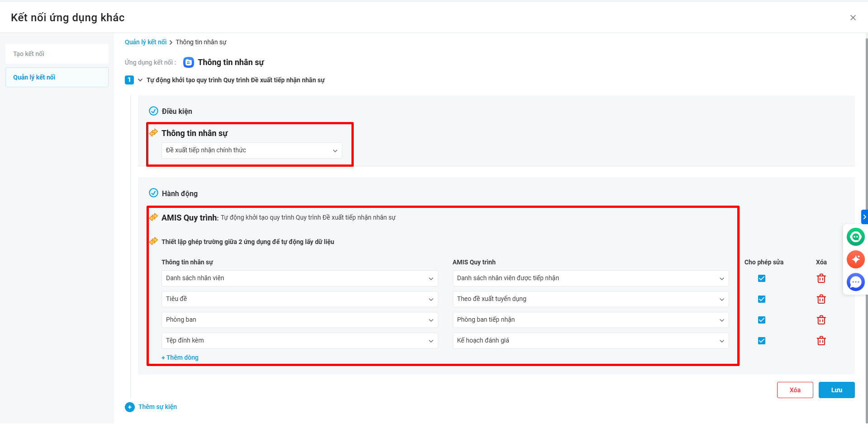Select Quản lý kết nối in sidebar
868x432 pixels.
pos(57,77)
